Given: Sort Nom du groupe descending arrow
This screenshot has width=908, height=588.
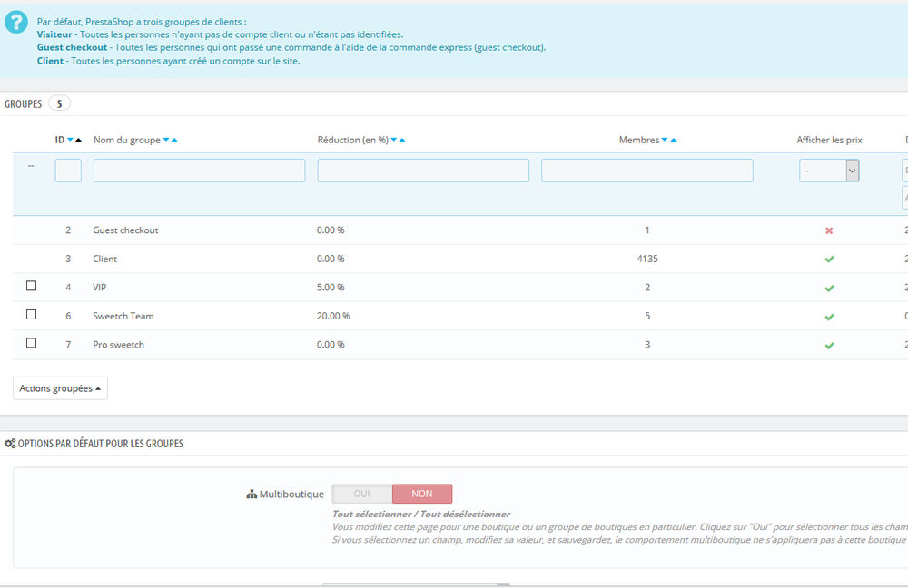Looking at the screenshot, I should coord(166,140).
